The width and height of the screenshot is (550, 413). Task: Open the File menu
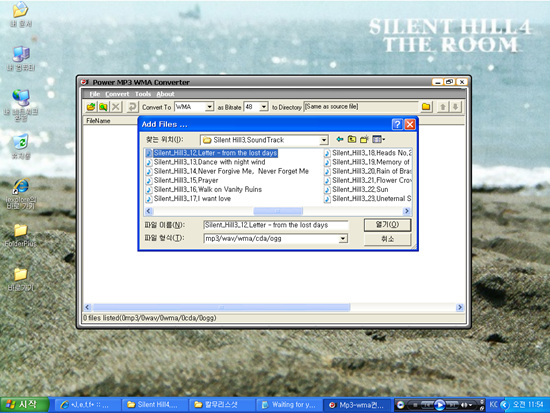pyautogui.click(x=95, y=94)
